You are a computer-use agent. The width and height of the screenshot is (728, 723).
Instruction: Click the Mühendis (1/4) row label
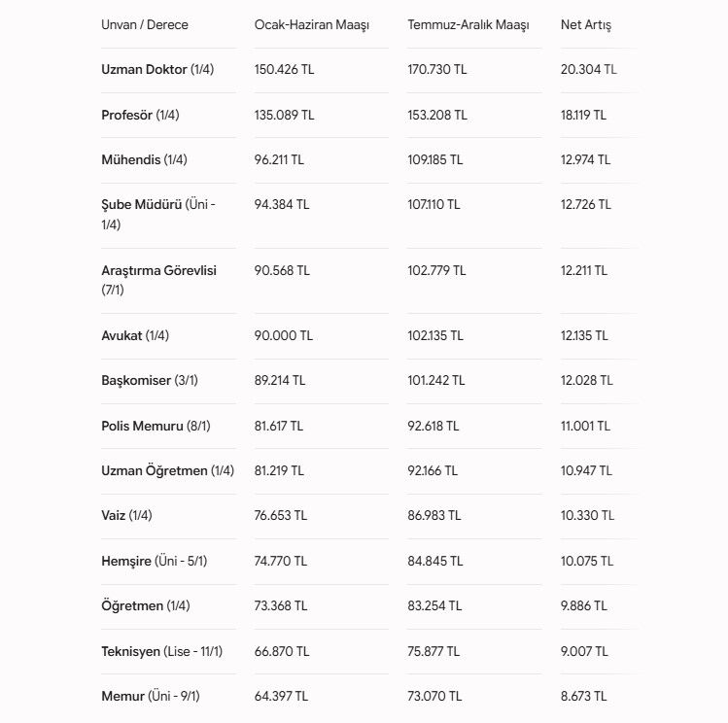click(145, 160)
